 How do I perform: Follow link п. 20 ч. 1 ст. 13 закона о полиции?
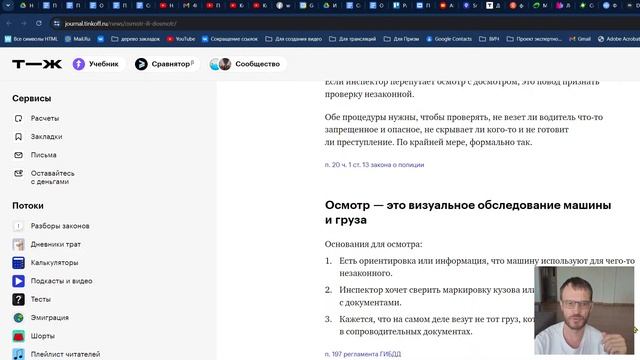pyautogui.click(x=374, y=165)
